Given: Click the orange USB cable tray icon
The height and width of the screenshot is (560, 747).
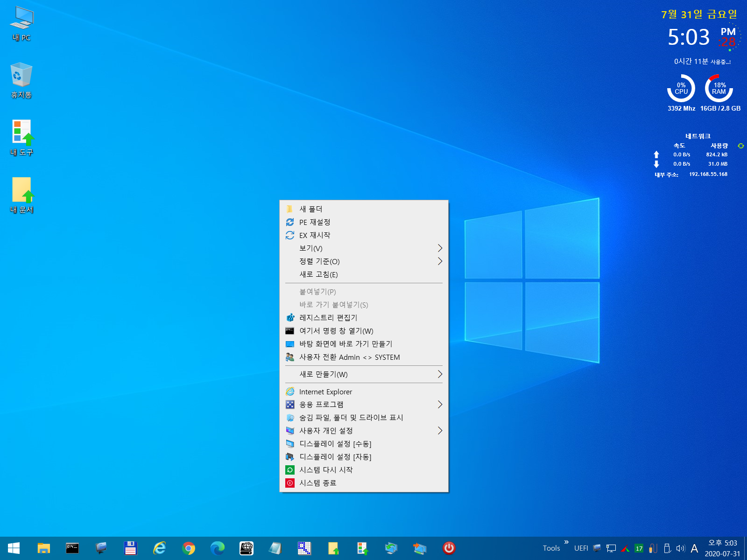Looking at the screenshot, I should pyautogui.click(x=653, y=548).
